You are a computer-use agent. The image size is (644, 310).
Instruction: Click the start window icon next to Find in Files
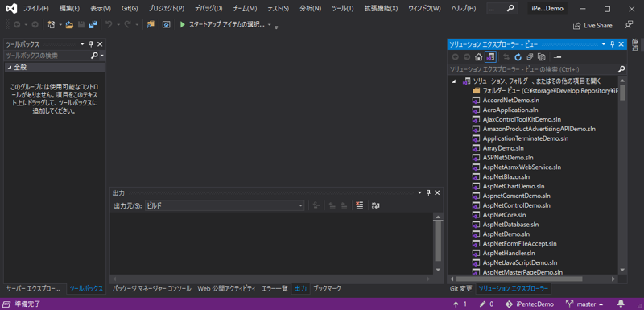(166, 25)
